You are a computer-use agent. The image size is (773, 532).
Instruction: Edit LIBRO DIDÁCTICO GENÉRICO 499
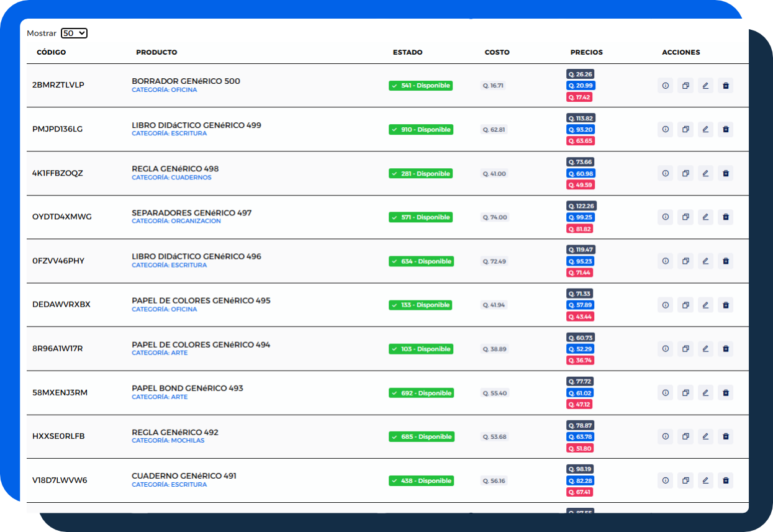tap(705, 129)
